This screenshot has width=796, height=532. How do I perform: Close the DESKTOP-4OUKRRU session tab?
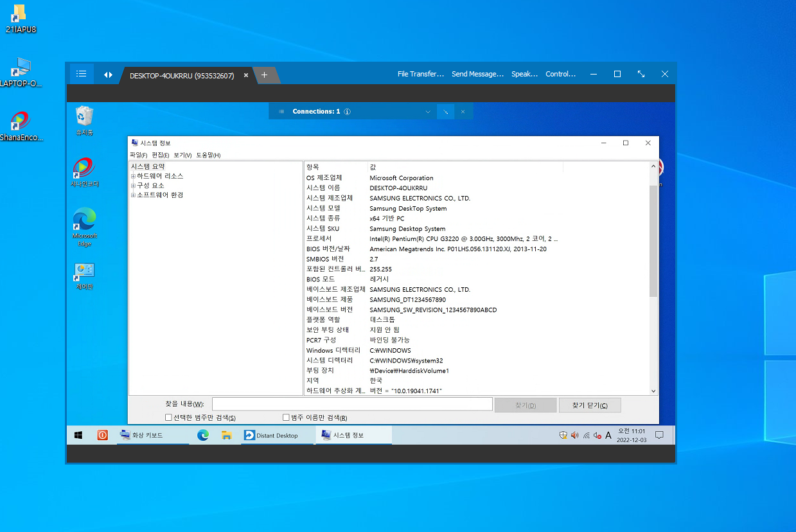(x=245, y=75)
